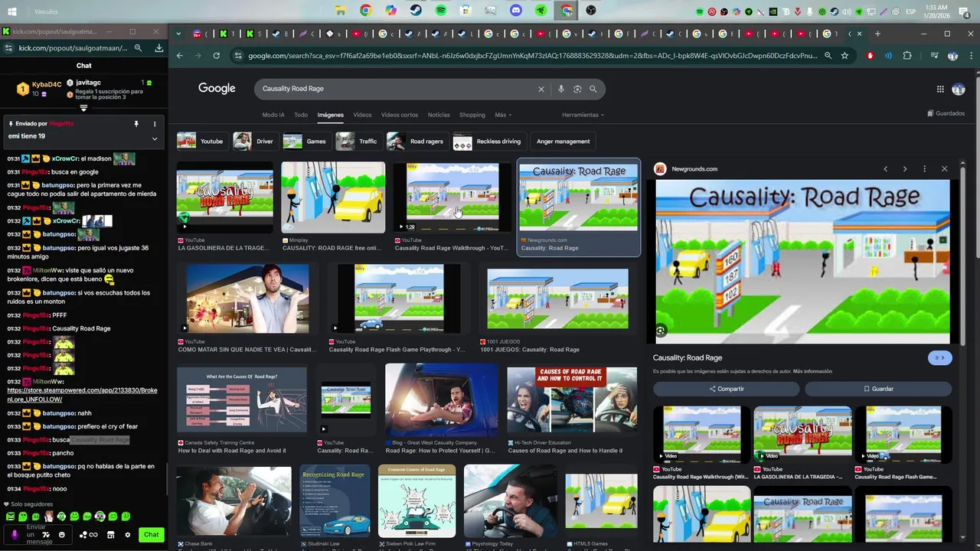Open the Steam store link in chat
Screen dimensions: 980x551
coord(82,395)
